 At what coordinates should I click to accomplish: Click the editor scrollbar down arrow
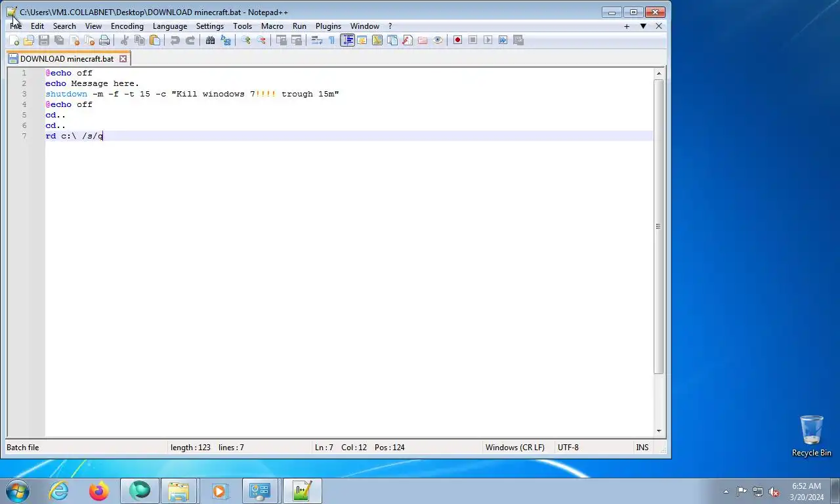[x=659, y=431]
